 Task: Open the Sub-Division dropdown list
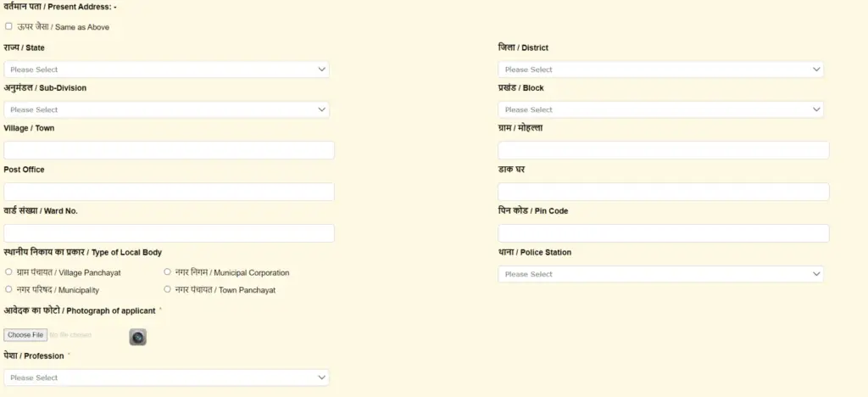point(166,109)
